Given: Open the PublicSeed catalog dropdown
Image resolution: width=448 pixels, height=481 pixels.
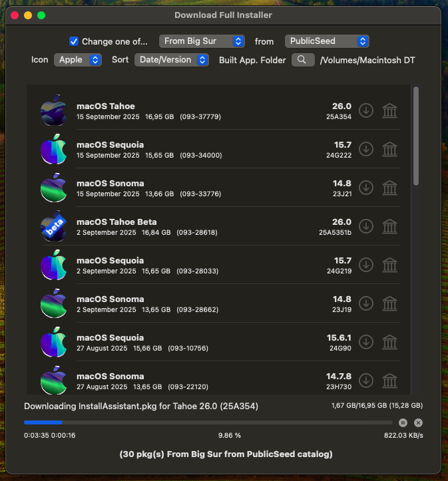Looking at the screenshot, I should 327,41.
